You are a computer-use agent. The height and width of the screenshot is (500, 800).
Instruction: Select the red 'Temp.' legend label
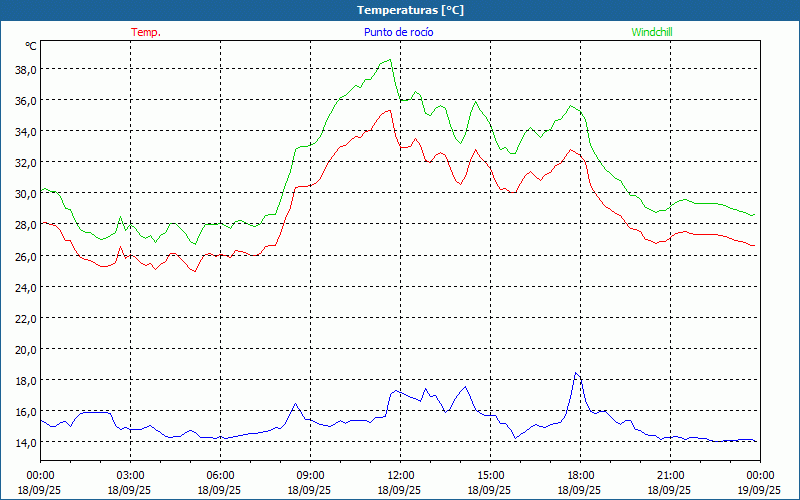coord(145,32)
